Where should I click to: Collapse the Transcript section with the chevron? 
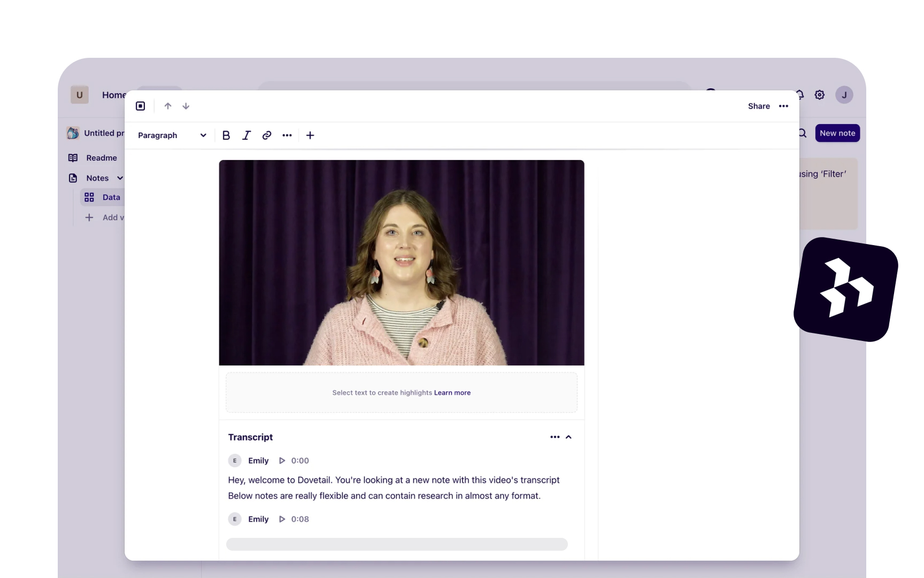tap(568, 437)
